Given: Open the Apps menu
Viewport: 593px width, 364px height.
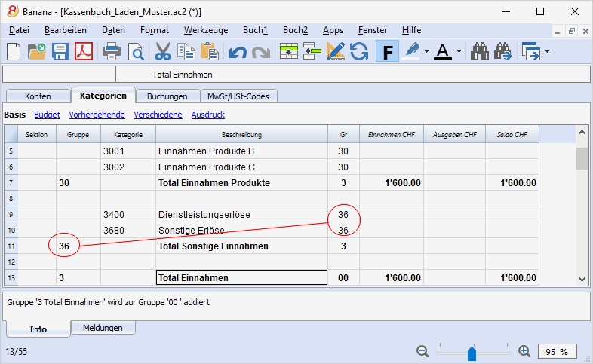Looking at the screenshot, I should [x=333, y=30].
